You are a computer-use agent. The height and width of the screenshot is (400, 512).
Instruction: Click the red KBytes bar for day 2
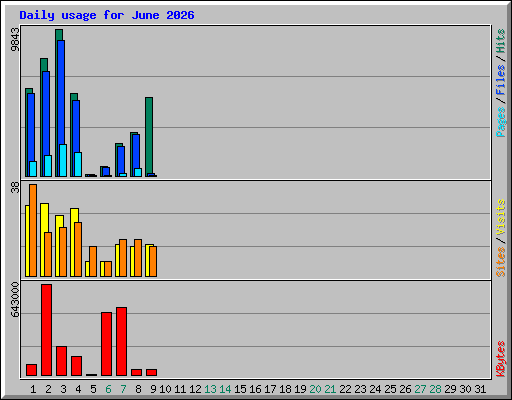pos(47,330)
